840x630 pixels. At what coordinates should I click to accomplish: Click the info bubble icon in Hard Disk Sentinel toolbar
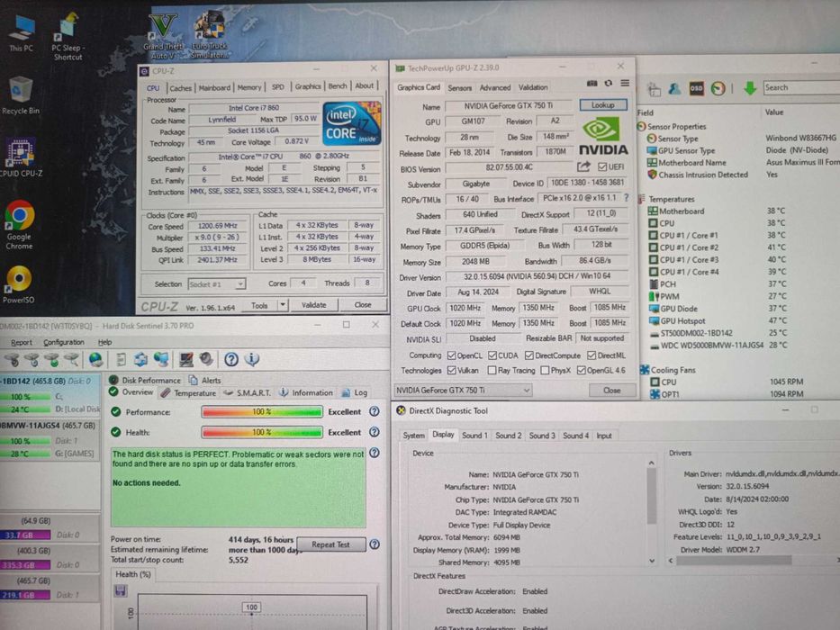click(252, 359)
